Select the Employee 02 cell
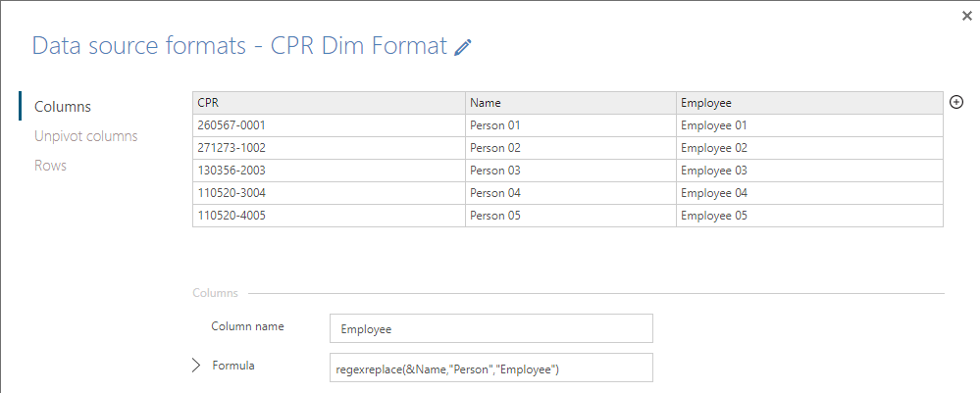The image size is (980, 393). tap(810, 148)
